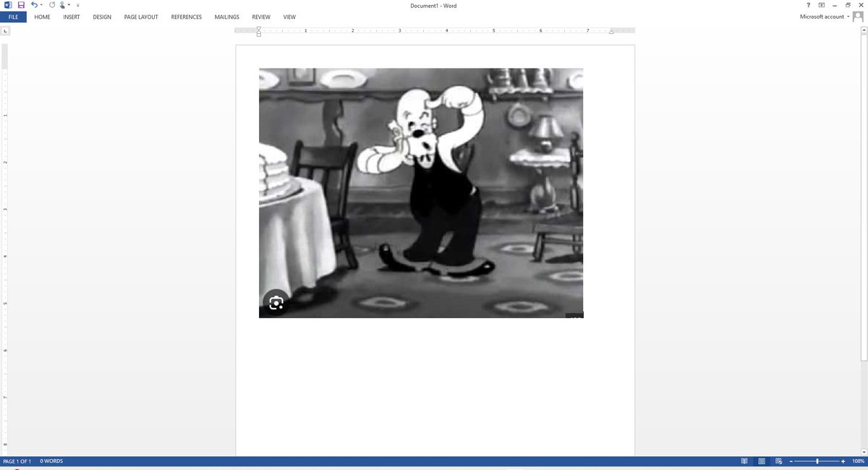Viewport: 868px width, 470px height.
Task: Open Ribbon Display Options icon
Action: pos(821,5)
